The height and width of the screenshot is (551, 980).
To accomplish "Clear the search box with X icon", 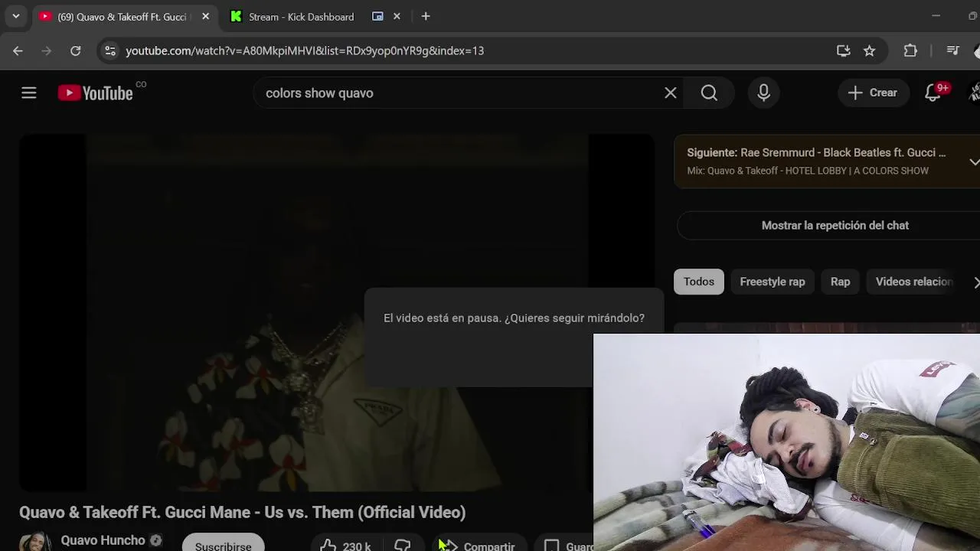I will (x=671, y=93).
